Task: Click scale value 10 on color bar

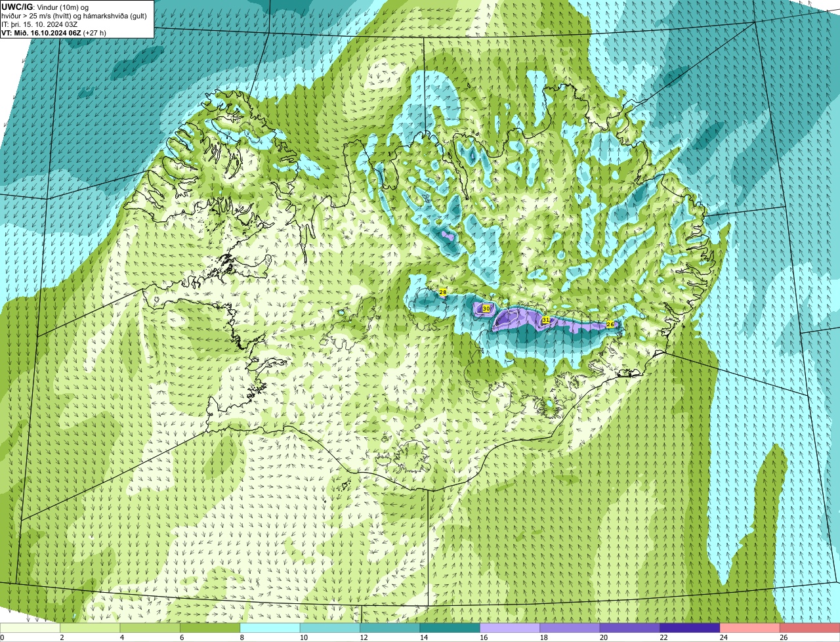Action: pos(304,637)
